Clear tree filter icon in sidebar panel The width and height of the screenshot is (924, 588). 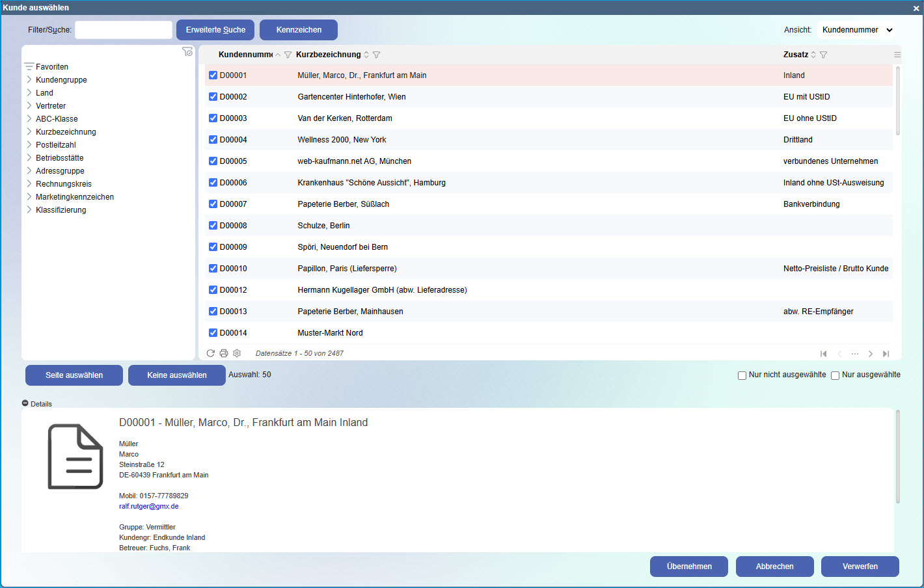tap(187, 52)
